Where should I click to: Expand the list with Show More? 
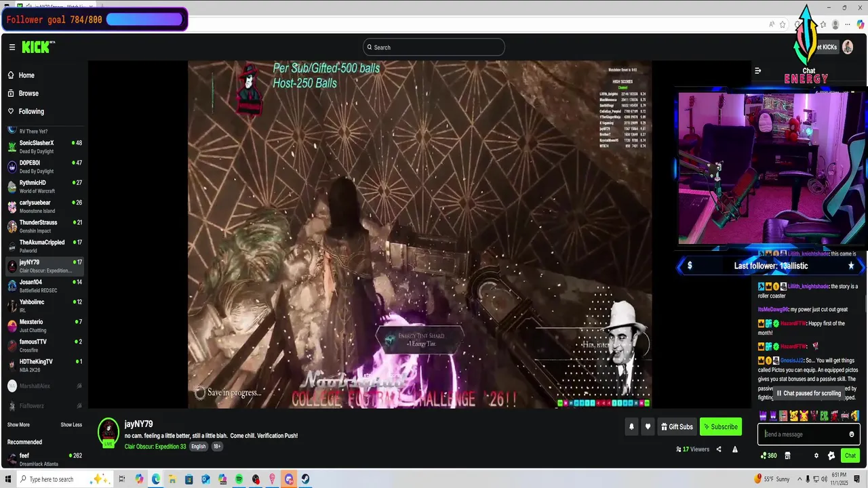click(x=18, y=425)
